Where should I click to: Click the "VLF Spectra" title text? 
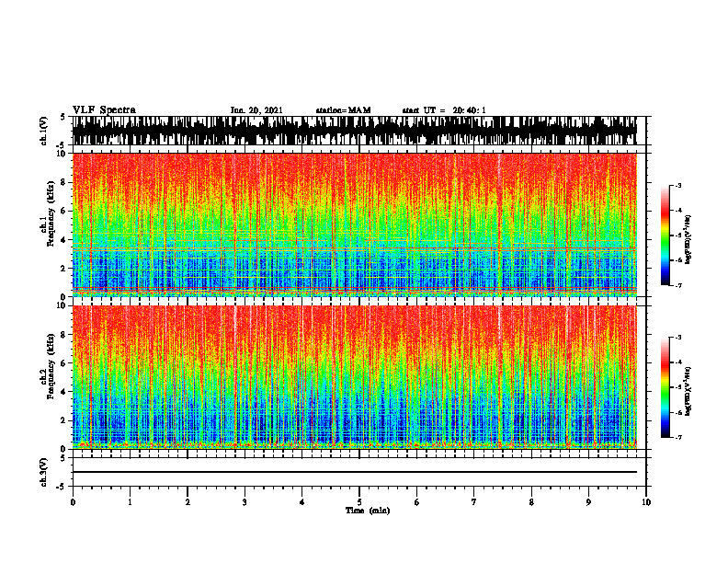(104, 110)
